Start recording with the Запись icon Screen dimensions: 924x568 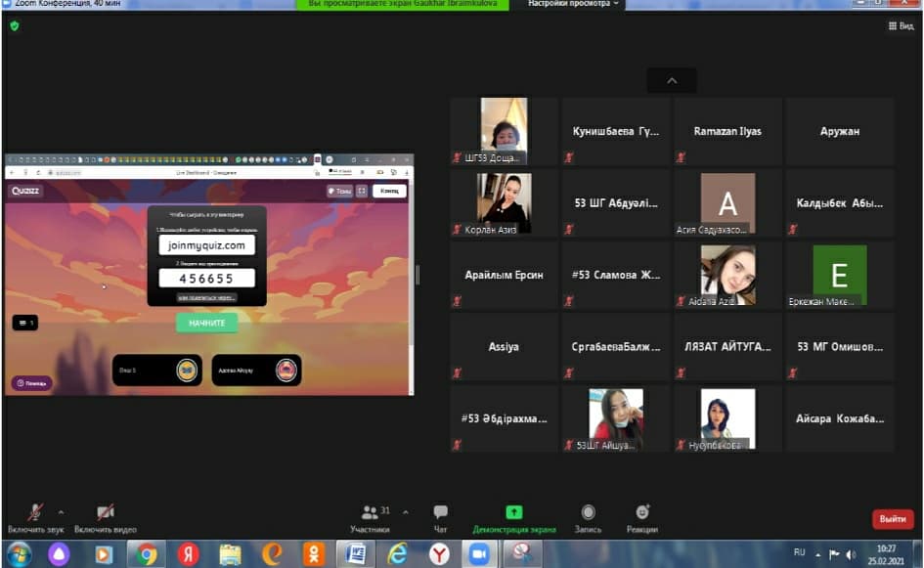pos(588,513)
